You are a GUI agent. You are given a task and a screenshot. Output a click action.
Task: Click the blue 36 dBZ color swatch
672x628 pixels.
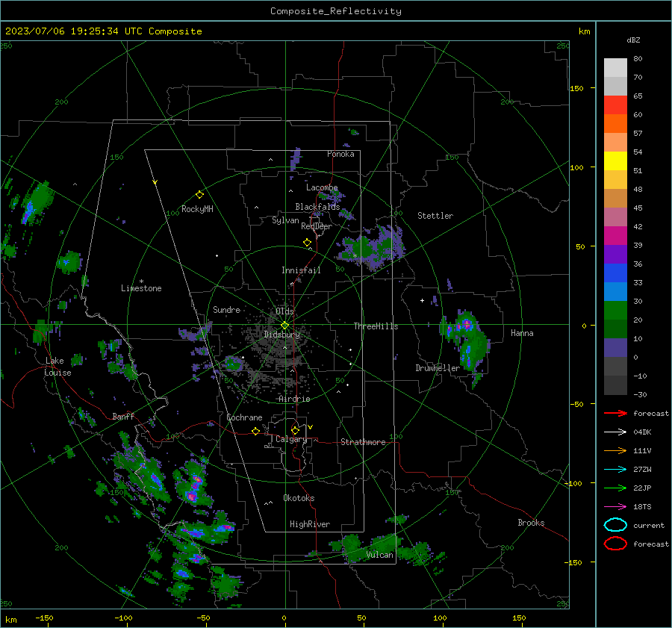(x=615, y=273)
